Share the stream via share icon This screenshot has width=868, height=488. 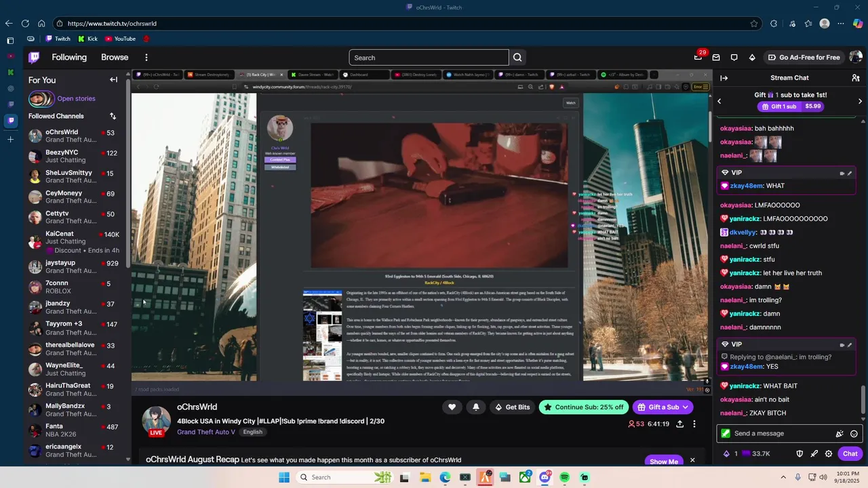(x=679, y=424)
